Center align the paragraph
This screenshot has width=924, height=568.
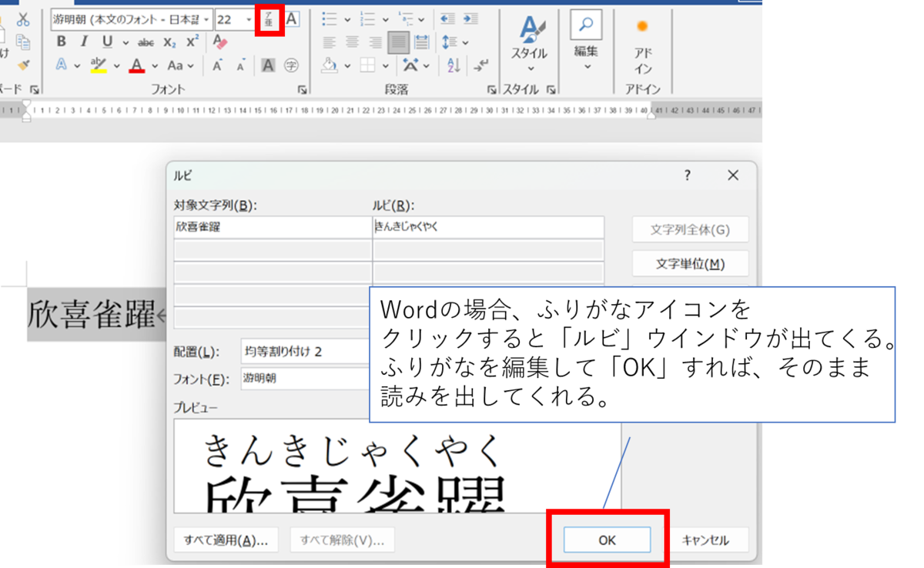click(x=353, y=43)
